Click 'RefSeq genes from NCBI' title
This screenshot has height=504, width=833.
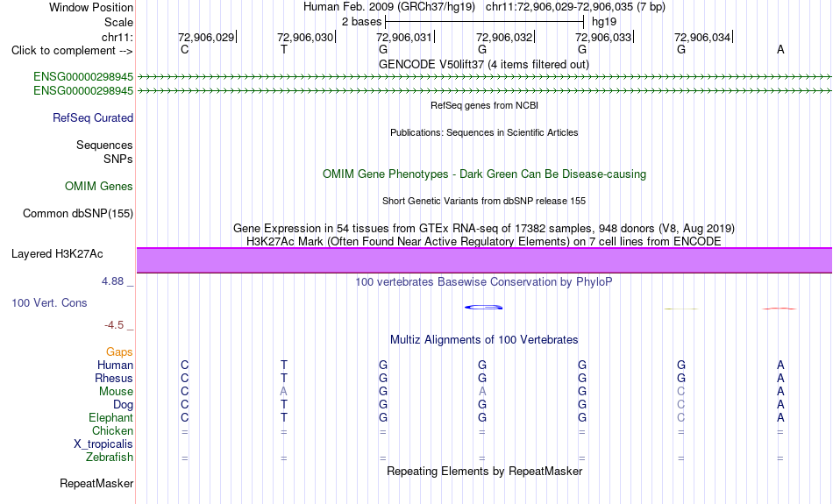[485, 105]
